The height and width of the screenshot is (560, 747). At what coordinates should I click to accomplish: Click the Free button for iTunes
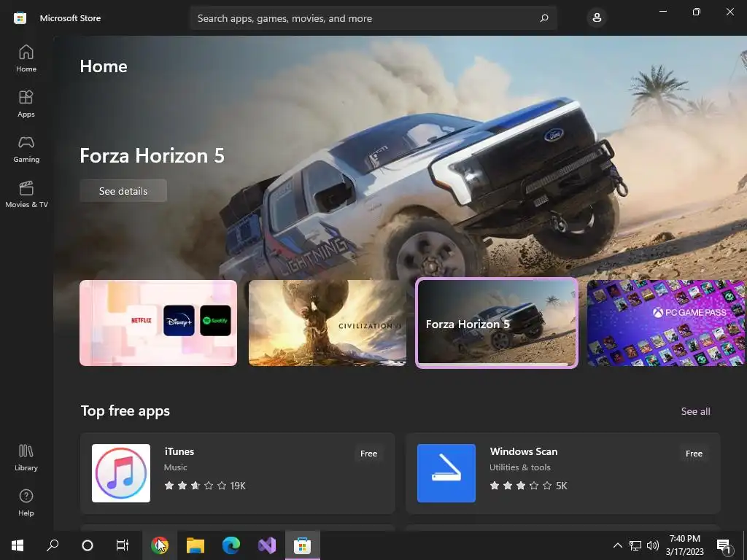click(x=368, y=454)
